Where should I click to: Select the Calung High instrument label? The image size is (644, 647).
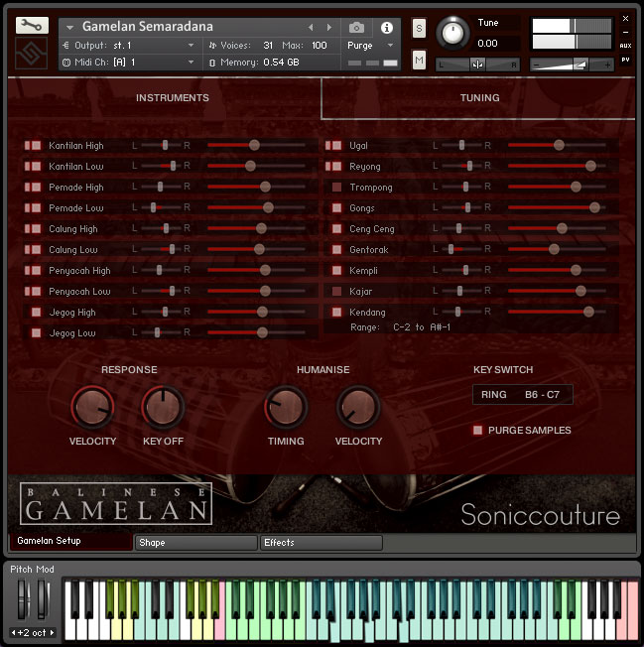tap(73, 229)
